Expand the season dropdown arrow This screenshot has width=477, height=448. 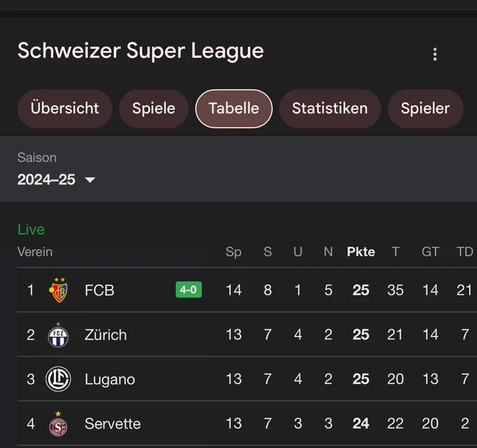pos(90,179)
